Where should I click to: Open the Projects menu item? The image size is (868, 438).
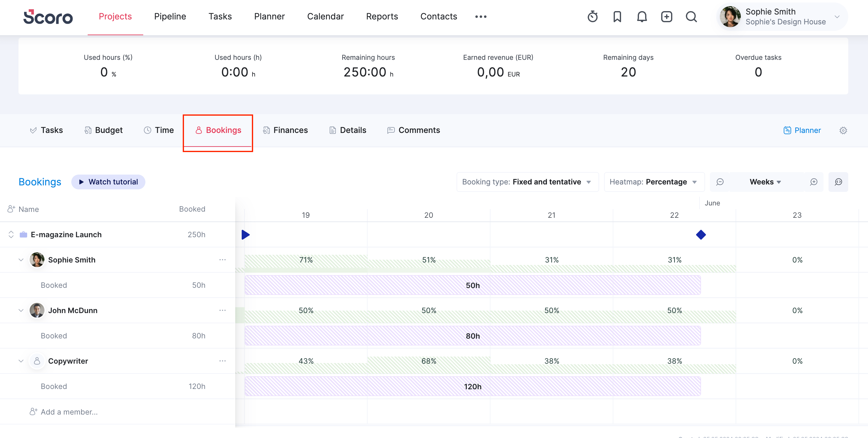point(115,16)
